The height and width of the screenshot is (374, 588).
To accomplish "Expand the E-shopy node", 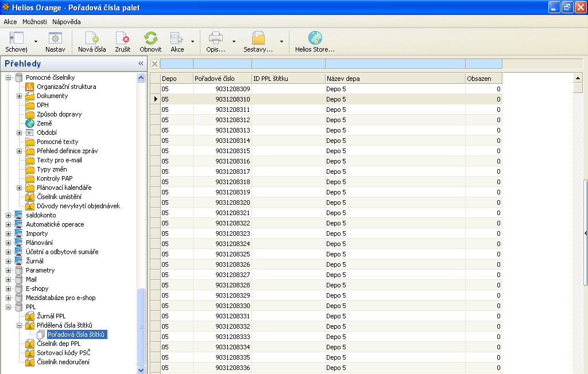I will pyautogui.click(x=8, y=289).
